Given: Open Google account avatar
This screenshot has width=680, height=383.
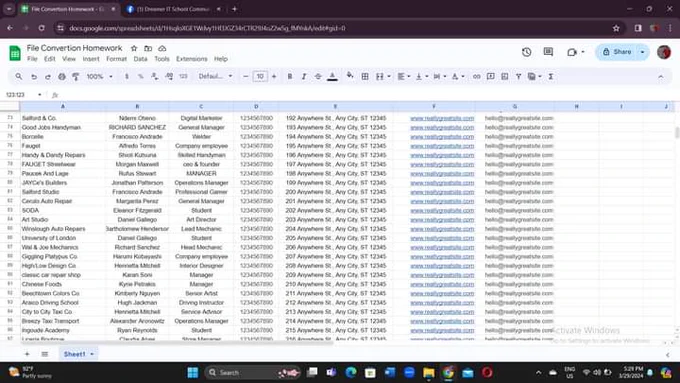Looking at the screenshot, I should click(664, 52).
